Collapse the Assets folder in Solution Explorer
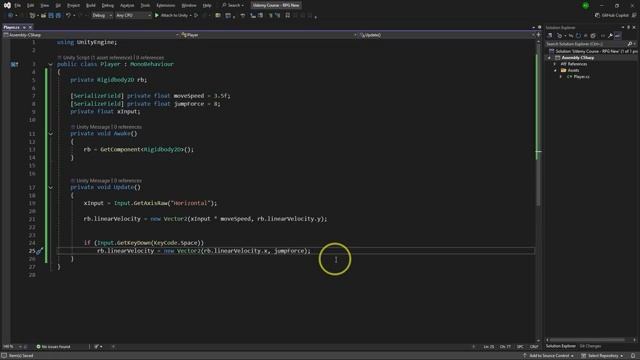Viewport: 640px width, 360px height. [x=555, y=71]
